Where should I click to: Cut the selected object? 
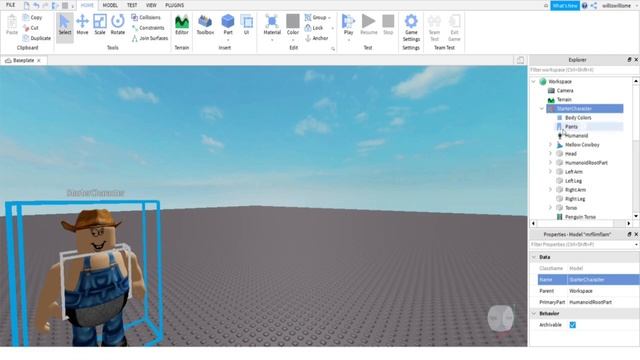31,28
